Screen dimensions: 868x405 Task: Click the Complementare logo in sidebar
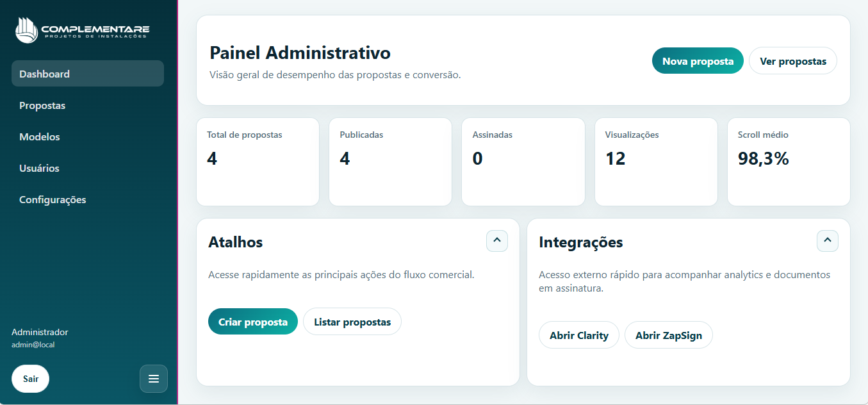click(x=82, y=31)
